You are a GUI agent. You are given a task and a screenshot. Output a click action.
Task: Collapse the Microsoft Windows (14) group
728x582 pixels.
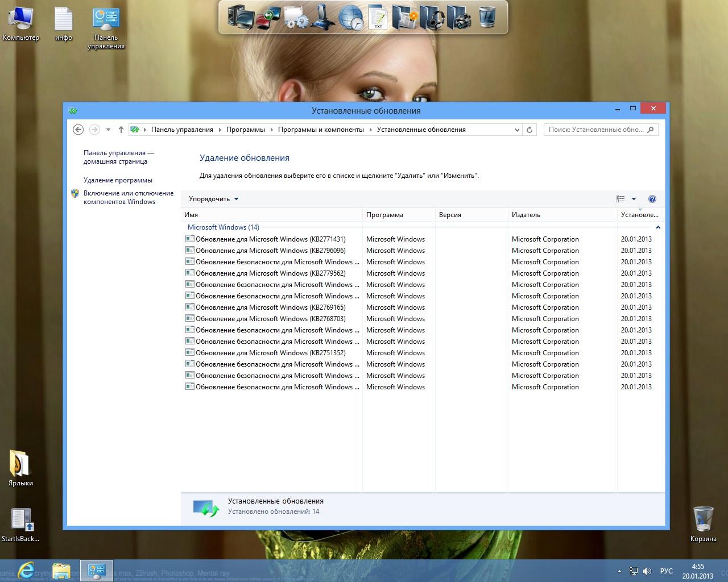pos(658,227)
